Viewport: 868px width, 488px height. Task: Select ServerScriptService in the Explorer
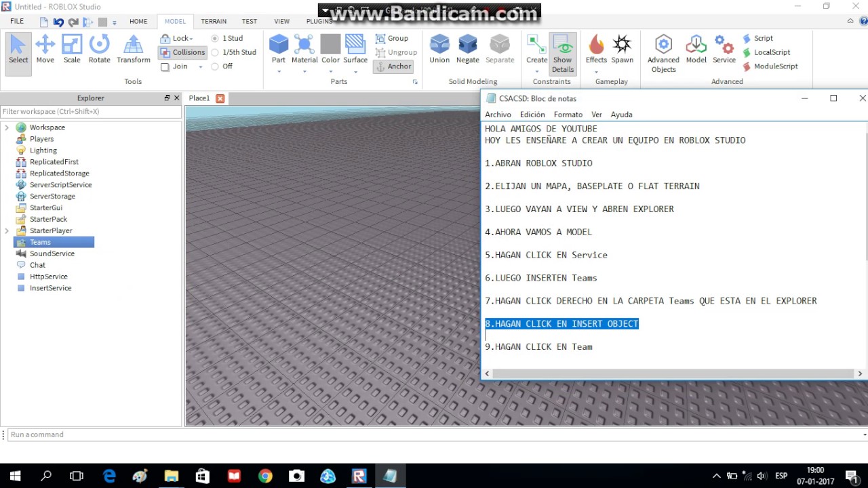click(x=60, y=185)
